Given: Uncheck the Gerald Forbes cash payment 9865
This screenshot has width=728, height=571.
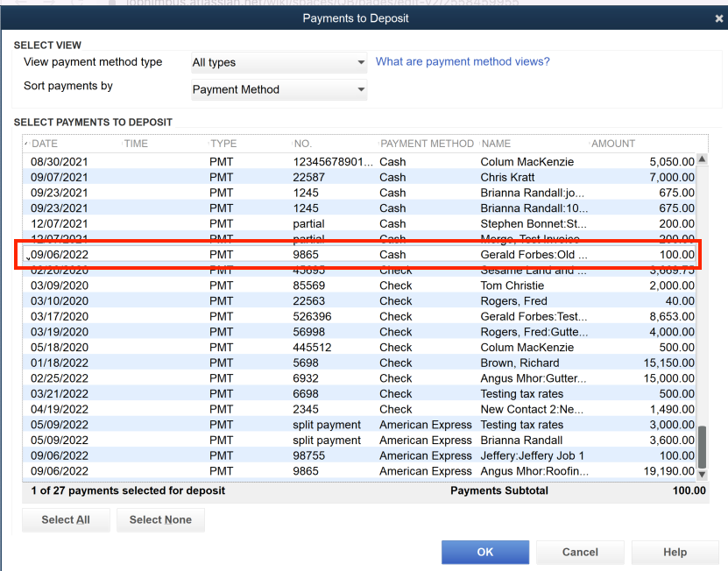Looking at the screenshot, I should point(29,255).
